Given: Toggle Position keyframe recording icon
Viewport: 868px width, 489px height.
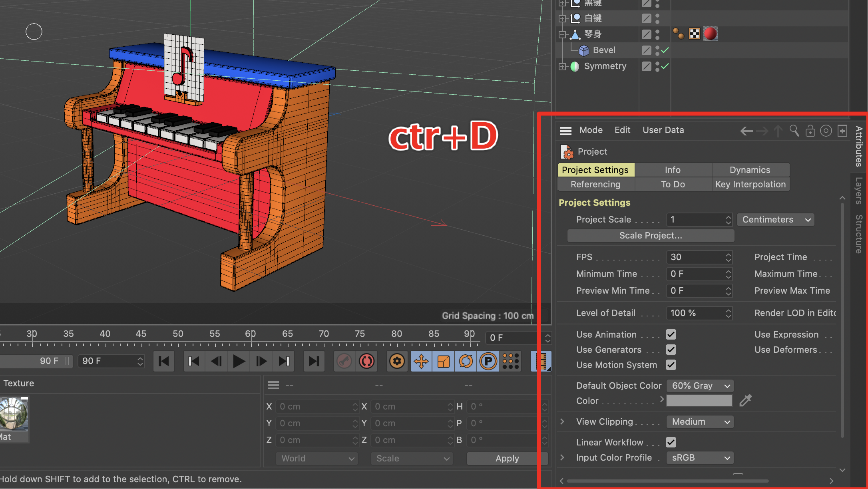Looking at the screenshot, I should pos(421,361).
